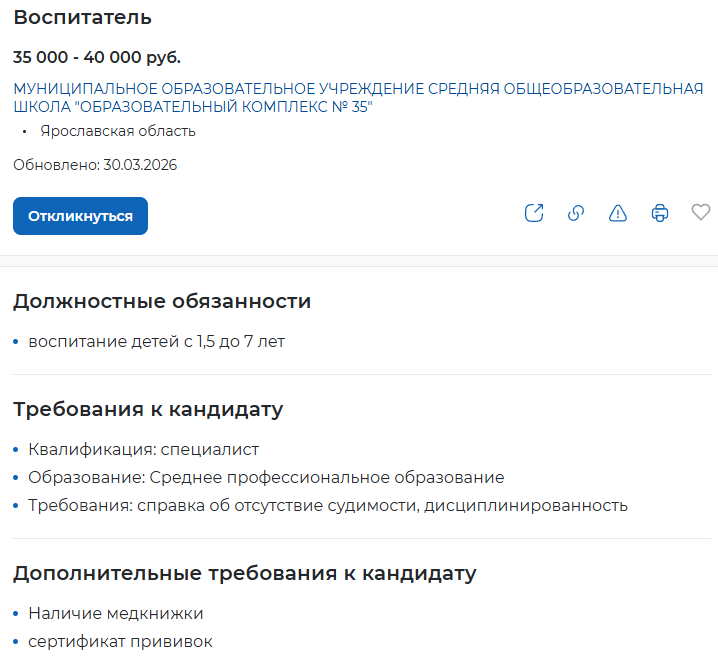Screen dimensions: 718x668
Task: Open the vacancy in a new window
Action: [534, 213]
